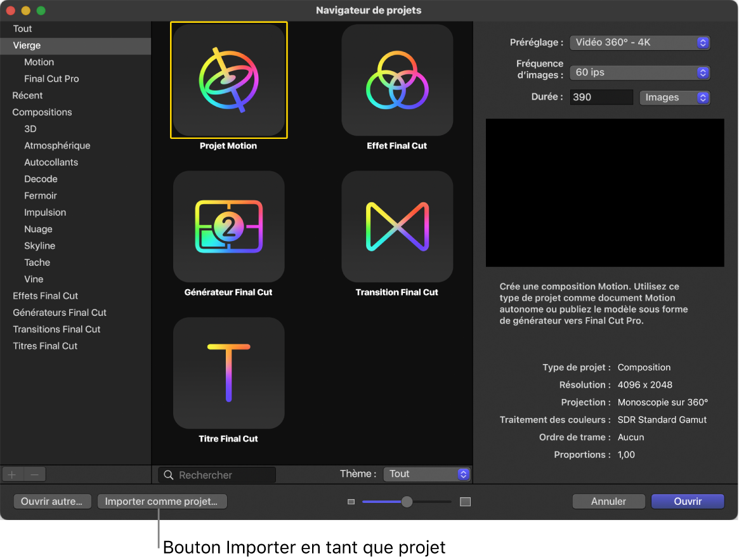Viewport: 739px width, 560px height.
Task: Click the Générateur Final Cut label
Action: pyautogui.click(x=228, y=292)
